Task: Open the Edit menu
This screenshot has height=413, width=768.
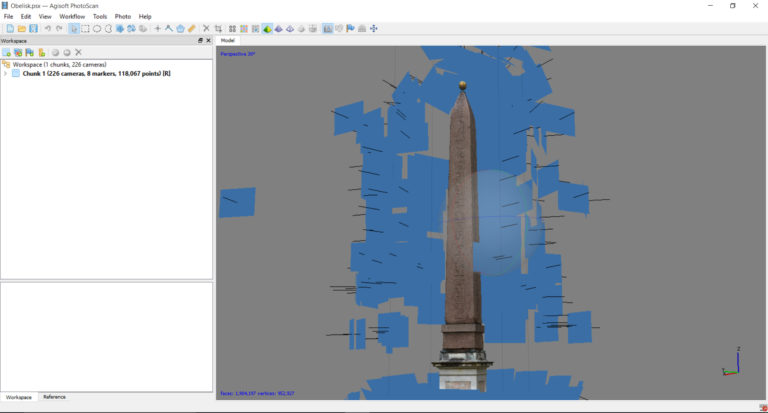Action: click(x=26, y=17)
